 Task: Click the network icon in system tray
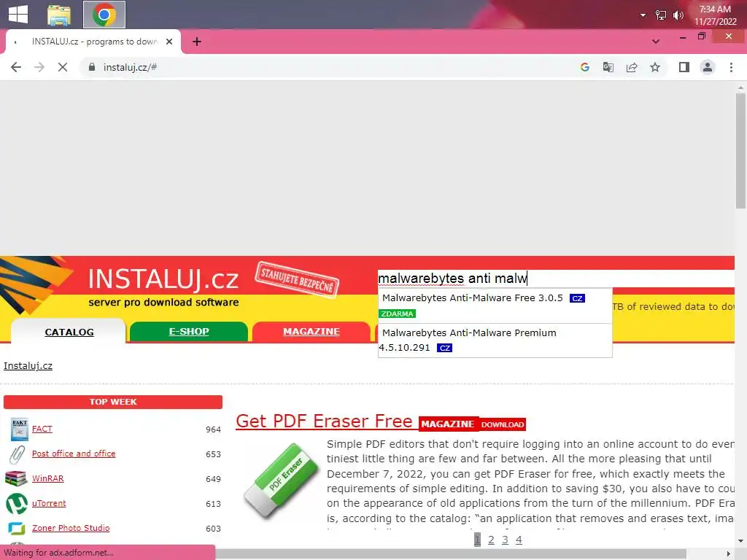pos(661,15)
